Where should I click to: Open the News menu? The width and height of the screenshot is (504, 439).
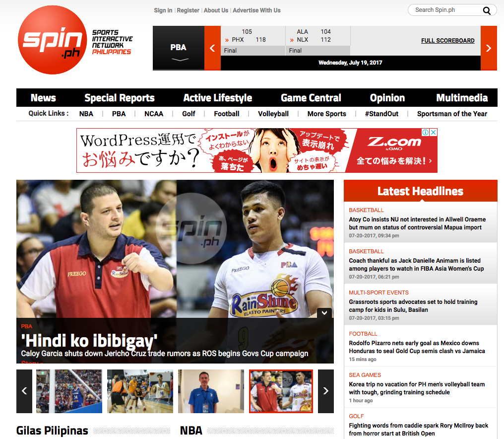point(43,97)
